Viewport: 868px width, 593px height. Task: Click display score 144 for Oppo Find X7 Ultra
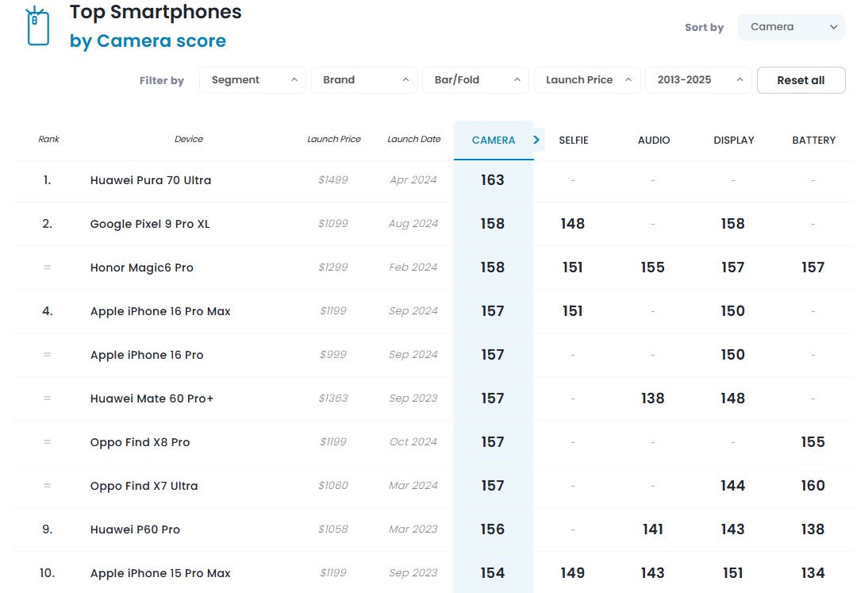[733, 486]
